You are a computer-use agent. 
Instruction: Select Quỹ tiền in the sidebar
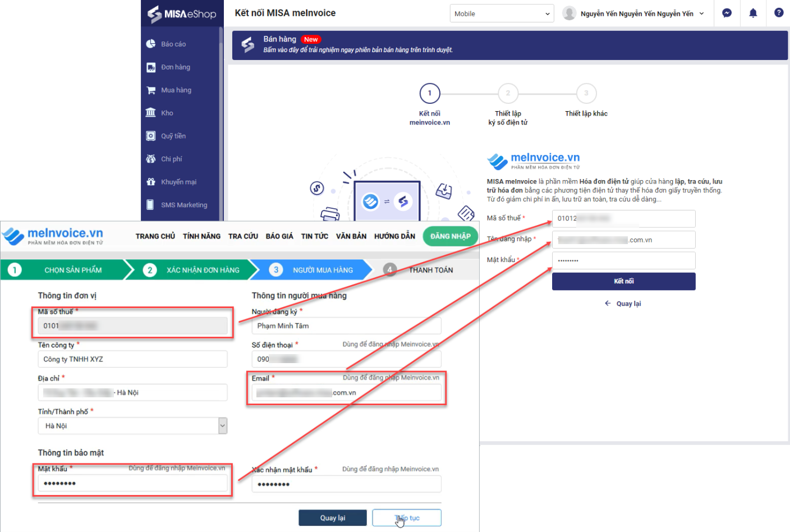tap(173, 136)
